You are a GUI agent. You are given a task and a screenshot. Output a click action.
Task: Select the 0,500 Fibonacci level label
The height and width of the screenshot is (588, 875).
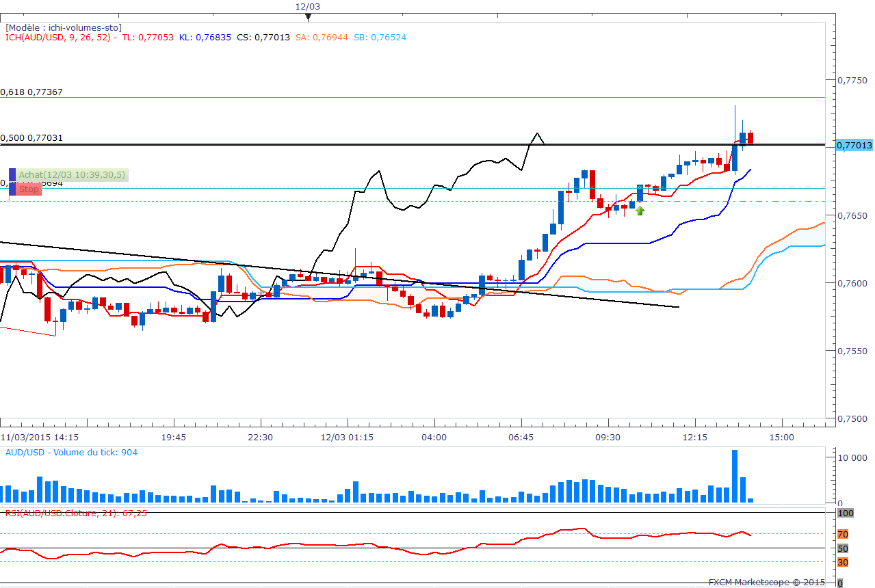[31, 137]
